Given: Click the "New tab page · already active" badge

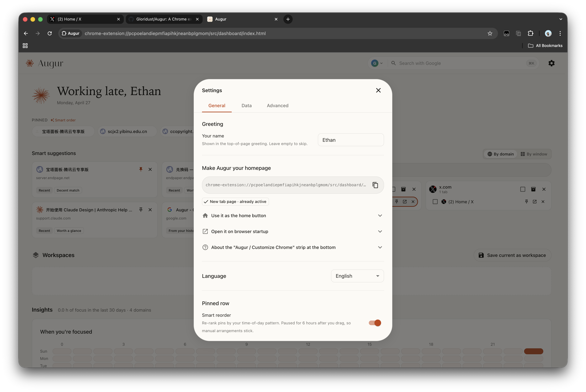Looking at the screenshot, I should 235,201.
